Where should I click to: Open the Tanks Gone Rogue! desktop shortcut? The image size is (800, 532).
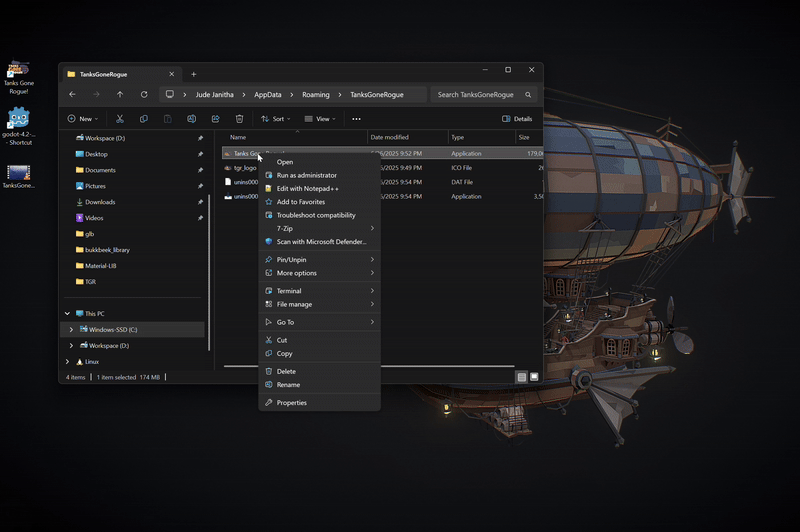coord(18,78)
